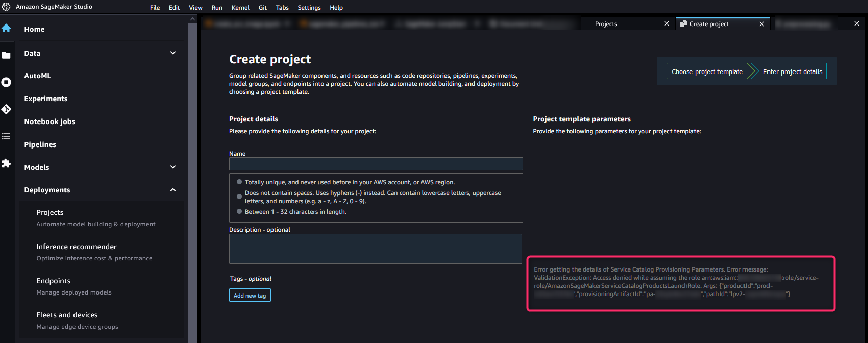This screenshot has width=868, height=343.
Task: Open the Home icon in left sidebar
Action: coord(6,29)
